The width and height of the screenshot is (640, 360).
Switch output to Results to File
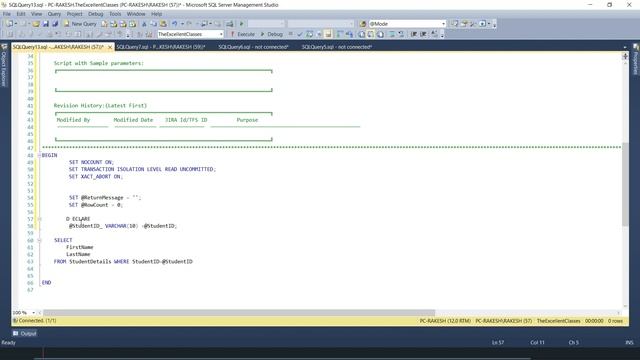click(380, 34)
